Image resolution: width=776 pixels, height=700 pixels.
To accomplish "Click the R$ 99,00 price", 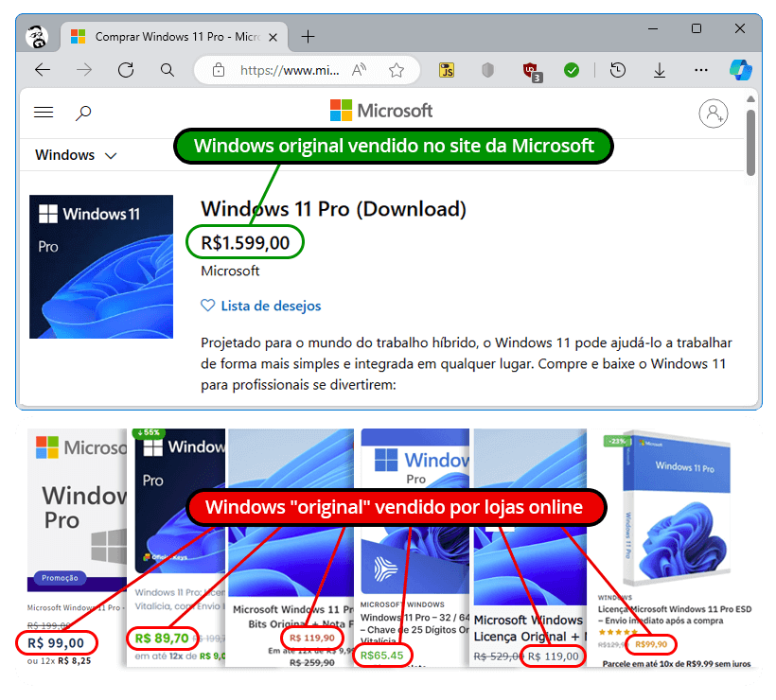I will point(56,642).
